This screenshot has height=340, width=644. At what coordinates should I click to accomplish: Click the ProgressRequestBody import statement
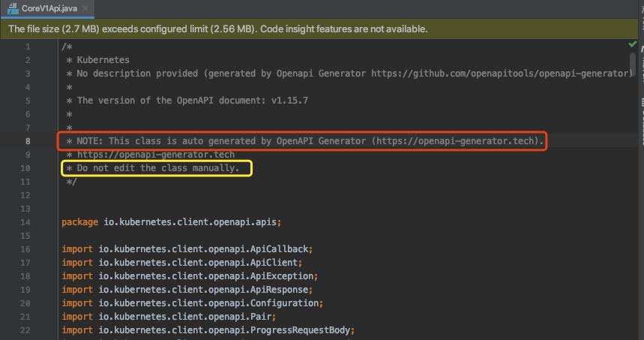[208, 330]
